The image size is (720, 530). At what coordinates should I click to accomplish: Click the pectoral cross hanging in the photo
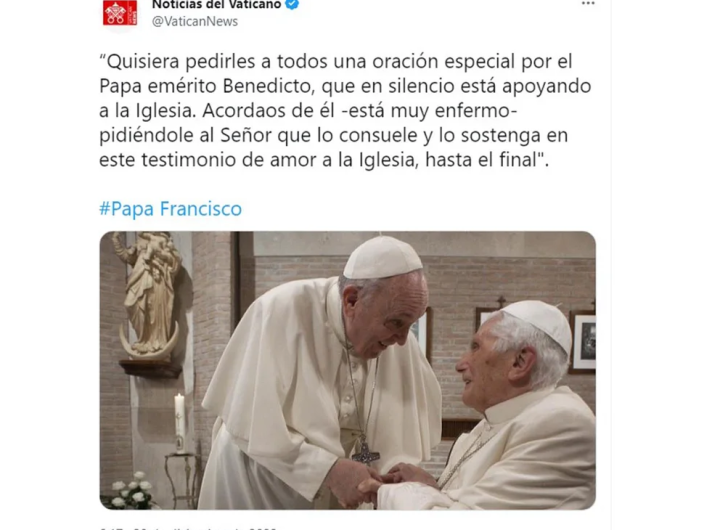pyautogui.click(x=366, y=450)
